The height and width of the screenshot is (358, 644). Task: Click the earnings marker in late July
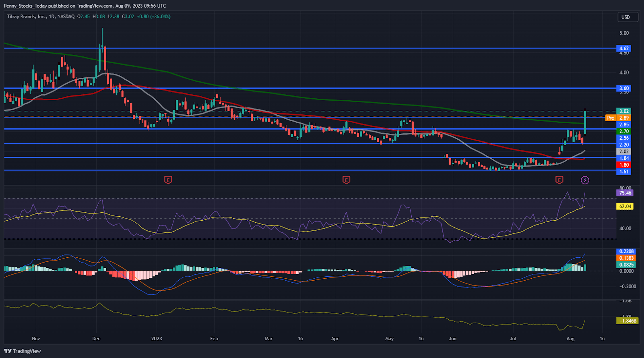(x=559, y=180)
